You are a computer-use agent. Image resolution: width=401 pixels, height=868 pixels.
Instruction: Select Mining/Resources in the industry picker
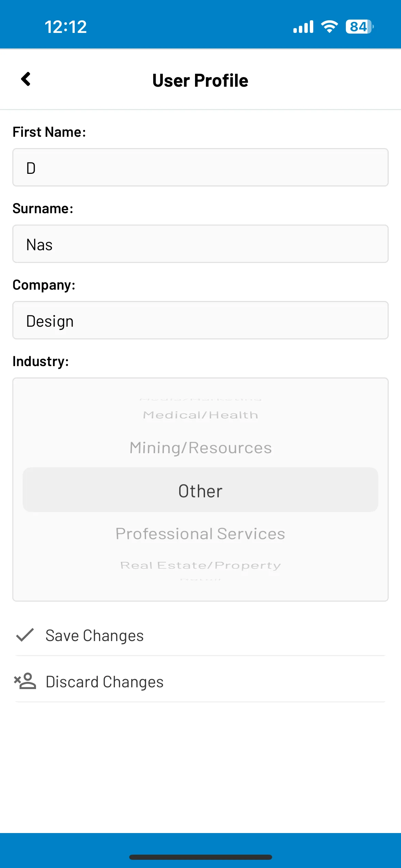click(200, 448)
